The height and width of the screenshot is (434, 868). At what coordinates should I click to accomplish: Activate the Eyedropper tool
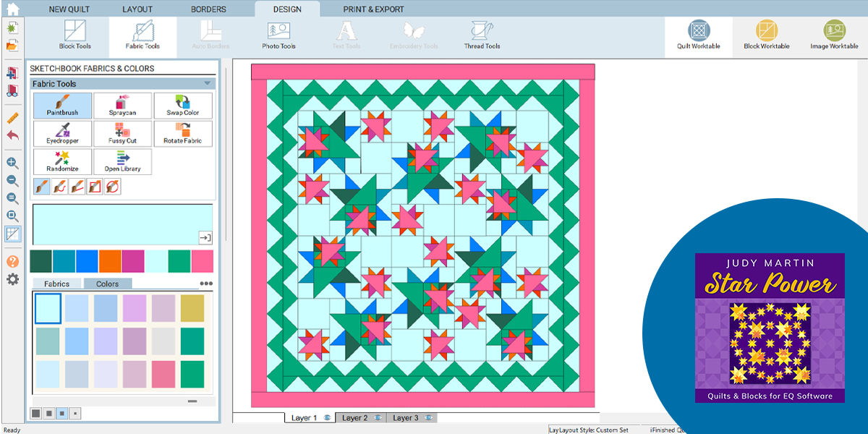coord(62,134)
